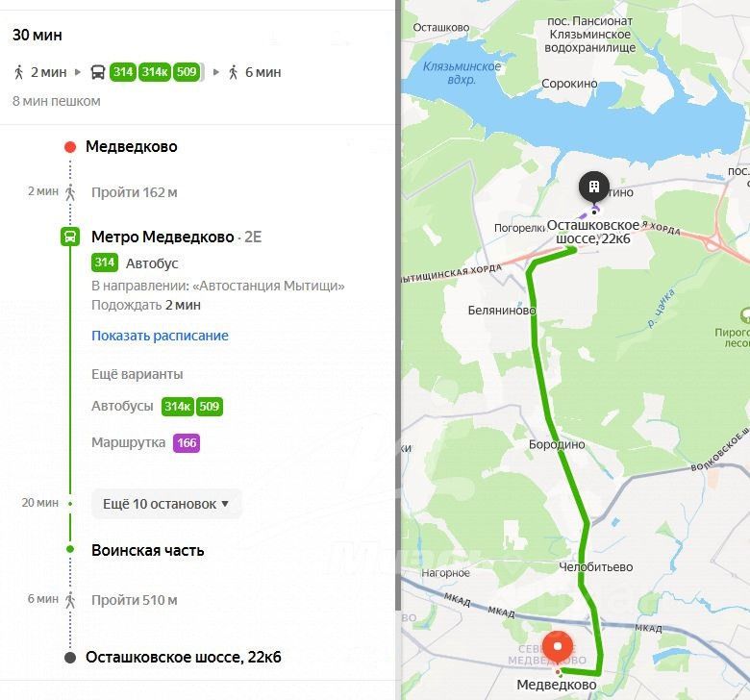The height and width of the screenshot is (700, 750).
Task: Click the red start marker on map
Action: [558, 647]
